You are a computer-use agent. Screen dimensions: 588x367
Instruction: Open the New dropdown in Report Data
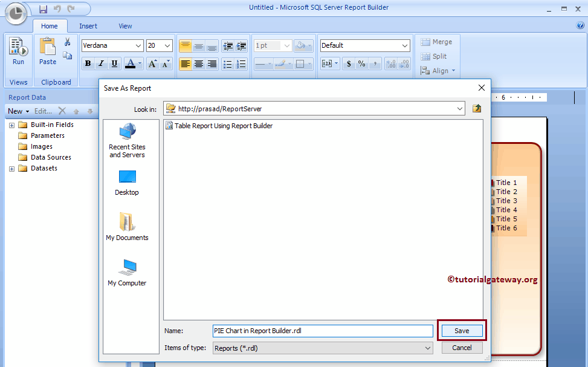pos(18,111)
